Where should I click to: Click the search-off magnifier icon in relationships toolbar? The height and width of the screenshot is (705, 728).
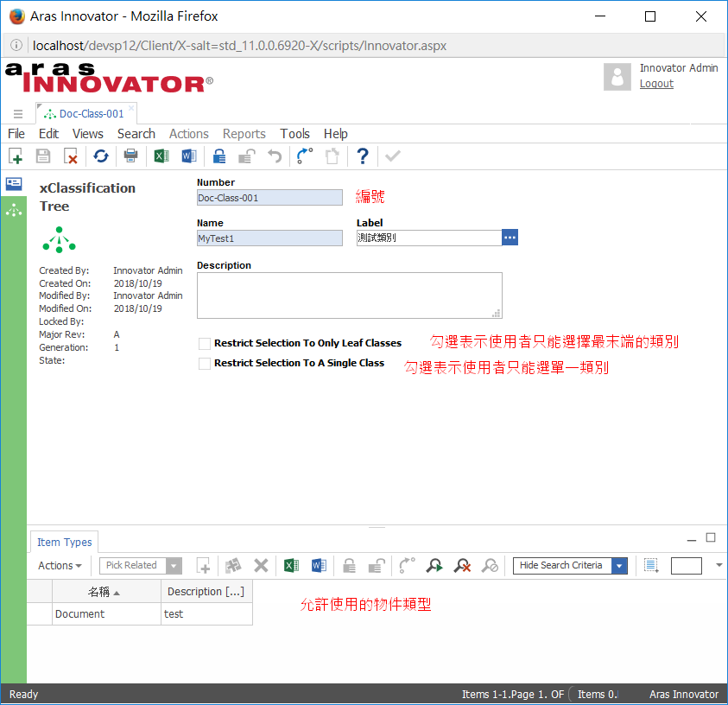(x=490, y=566)
